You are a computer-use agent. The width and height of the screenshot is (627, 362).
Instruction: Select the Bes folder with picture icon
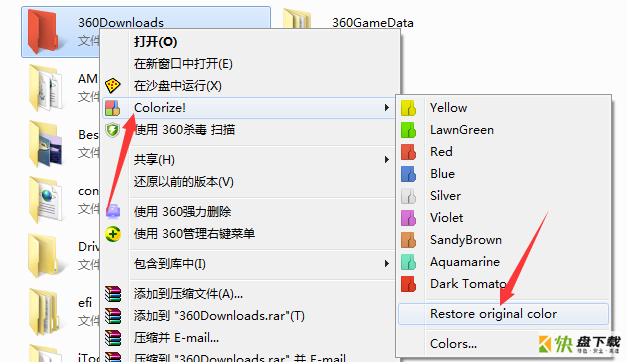[45, 144]
